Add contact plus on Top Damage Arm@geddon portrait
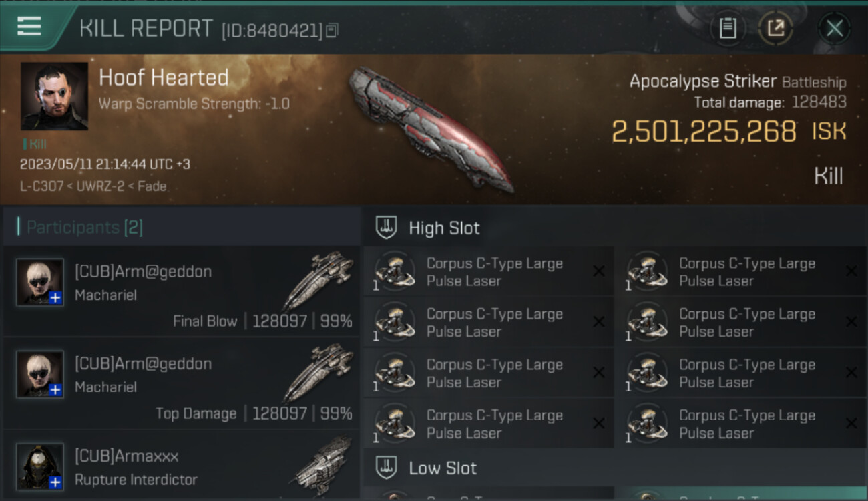This screenshot has width=868, height=501. click(x=55, y=390)
